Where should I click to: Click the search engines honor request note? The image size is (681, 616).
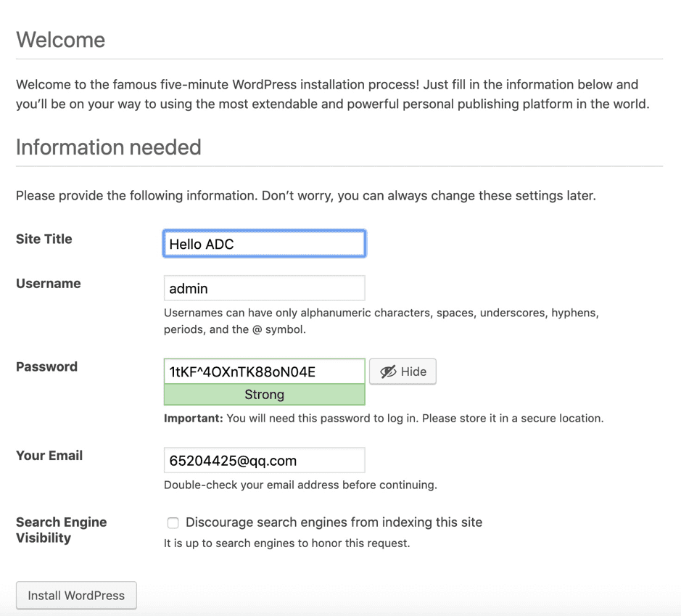(x=286, y=543)
